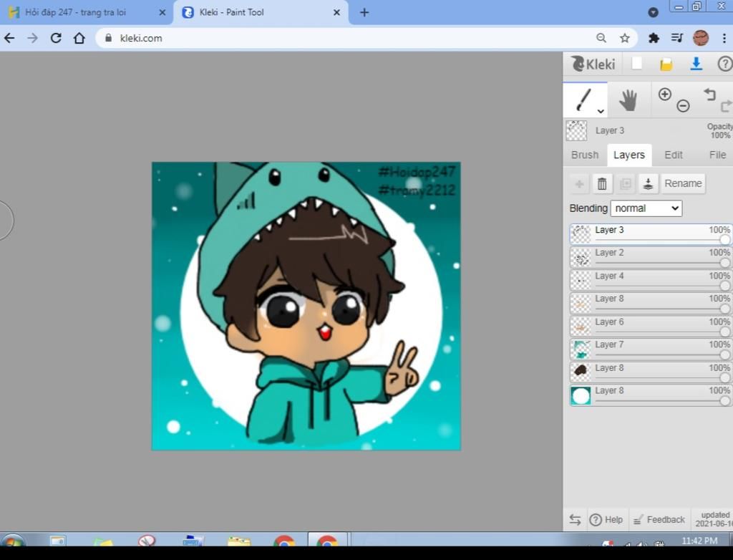
Task: Click the 11:42 PM taskbar clock
Action: click(699, 541)
